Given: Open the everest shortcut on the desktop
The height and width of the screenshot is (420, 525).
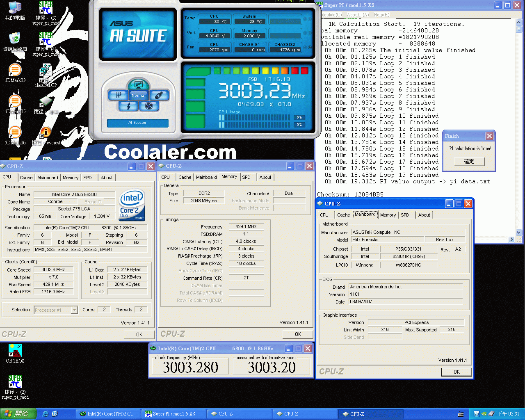Looking at the screenshot, I should [x=46, y=135].
